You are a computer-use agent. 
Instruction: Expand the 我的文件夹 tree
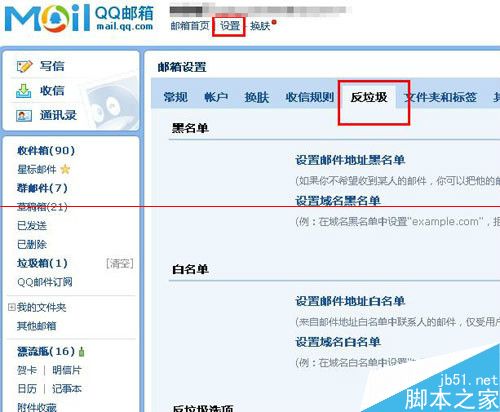pyautogui.click(x=12, y=307)
